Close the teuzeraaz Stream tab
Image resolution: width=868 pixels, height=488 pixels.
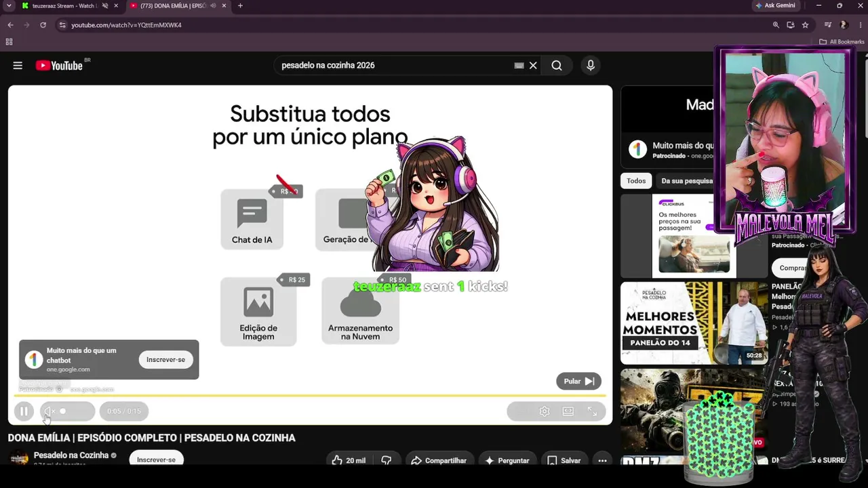(116, 5)
